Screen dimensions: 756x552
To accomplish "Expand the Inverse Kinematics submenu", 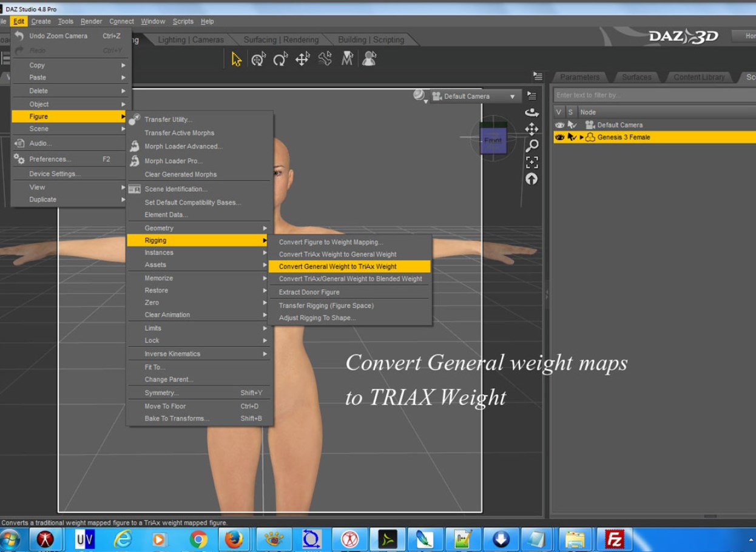I will pyautogui.click(x=198, y=354).
